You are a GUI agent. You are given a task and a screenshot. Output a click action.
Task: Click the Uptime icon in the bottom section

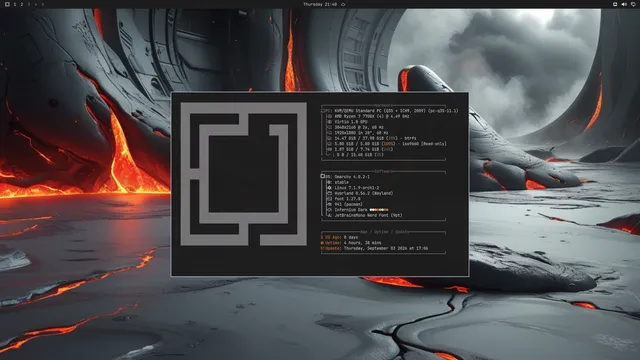pos(322,243)
